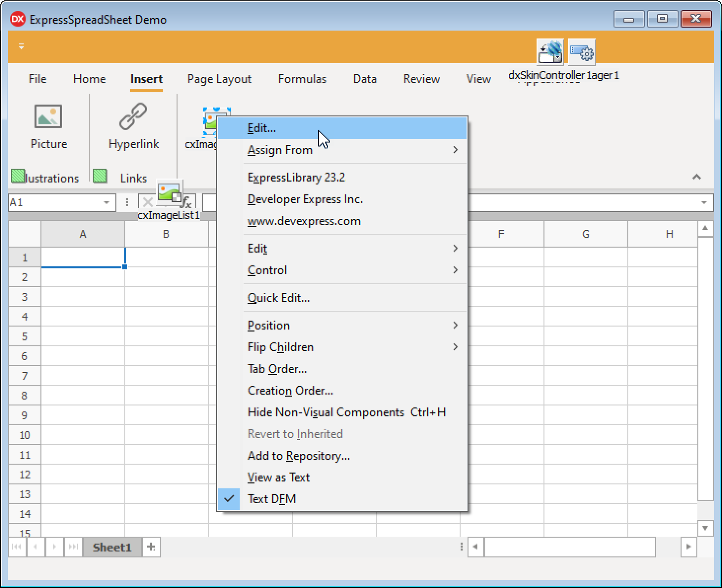The height and width of the screenshot is (588, 722).
Task: Select the dxSkinController component icon
Action: (x=550, y=52)
